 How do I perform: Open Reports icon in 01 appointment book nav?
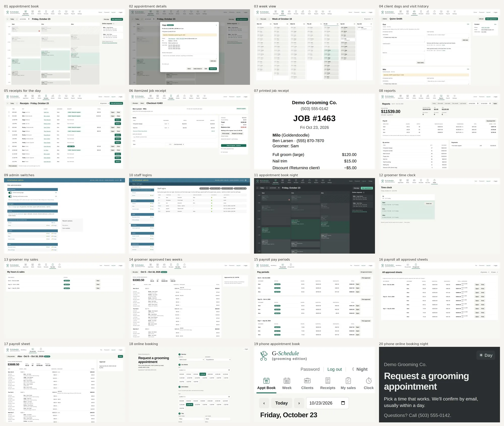coord(66,11)
